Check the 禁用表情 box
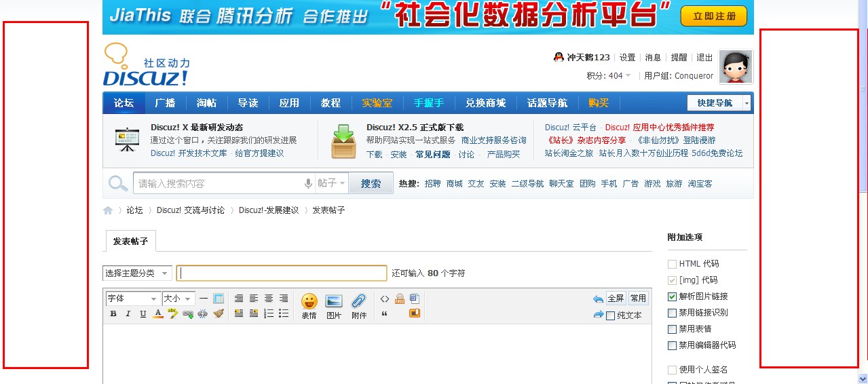Screen dimensions: 868x384 [x=672, y=329]
